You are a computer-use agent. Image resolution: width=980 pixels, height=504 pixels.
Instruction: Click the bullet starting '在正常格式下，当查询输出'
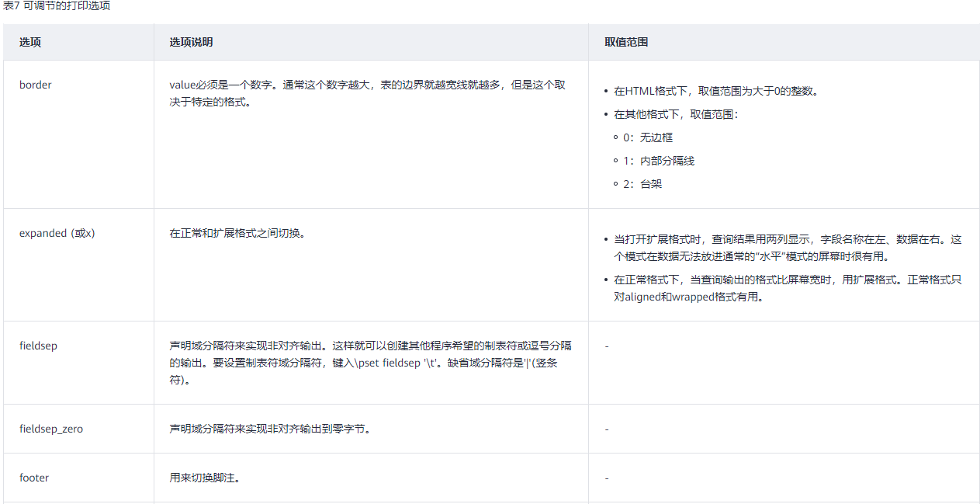point(788,288)
